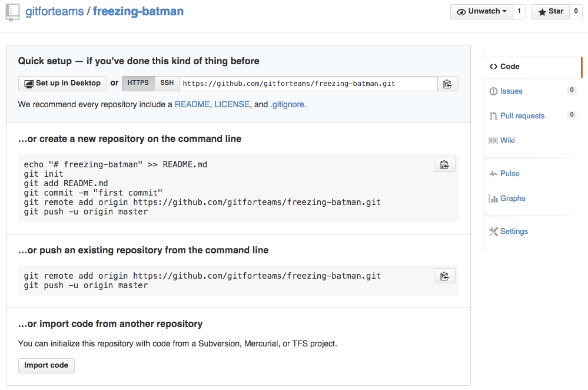Copy the clone URL with the clipboard icon
Image resolution: width=588 pixels, height=390 pixels.
point(447,83)
